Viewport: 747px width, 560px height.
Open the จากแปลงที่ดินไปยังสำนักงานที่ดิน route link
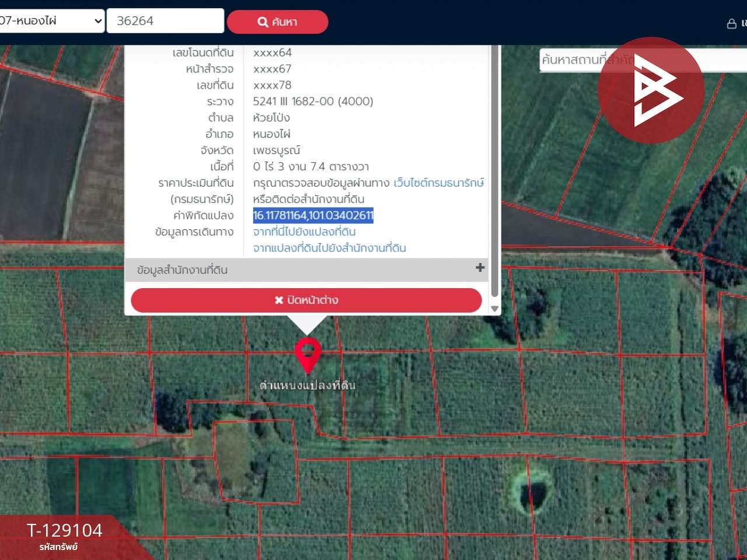pos(329,249)
